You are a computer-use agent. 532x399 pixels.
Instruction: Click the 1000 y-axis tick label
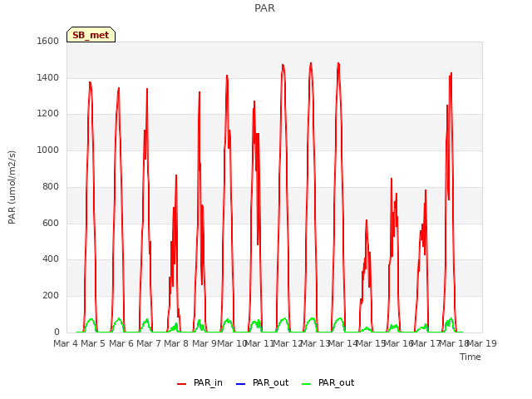click(48, 150)
